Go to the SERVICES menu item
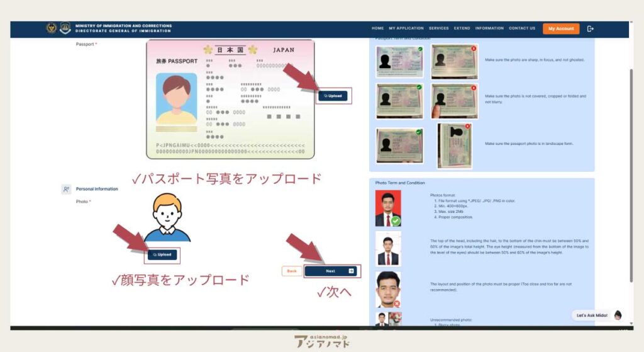The width and height of the screenshot is (644, 352). pyautogui.click(x=438, y=28)
